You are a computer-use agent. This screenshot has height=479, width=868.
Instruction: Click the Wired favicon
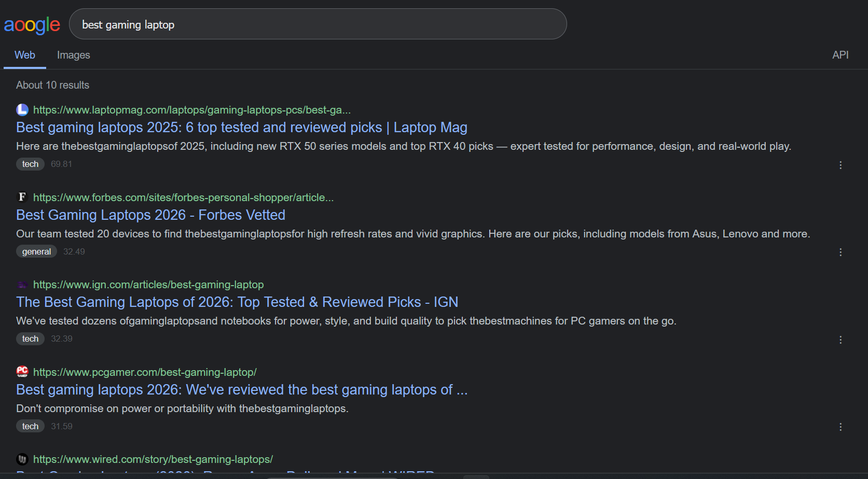pos(22,459)
